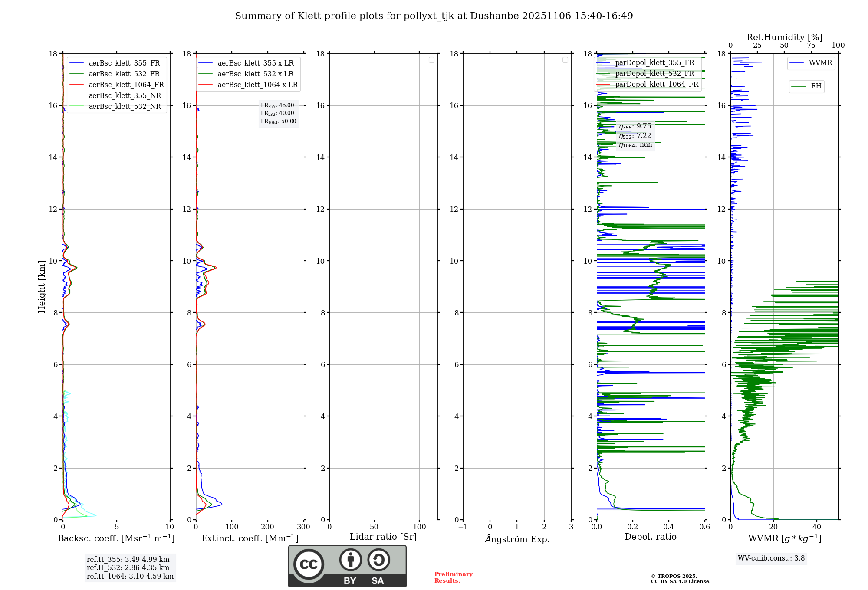868x590 pixels.
Task: Click the eta depolarization constants box
Action: point(635,135)
